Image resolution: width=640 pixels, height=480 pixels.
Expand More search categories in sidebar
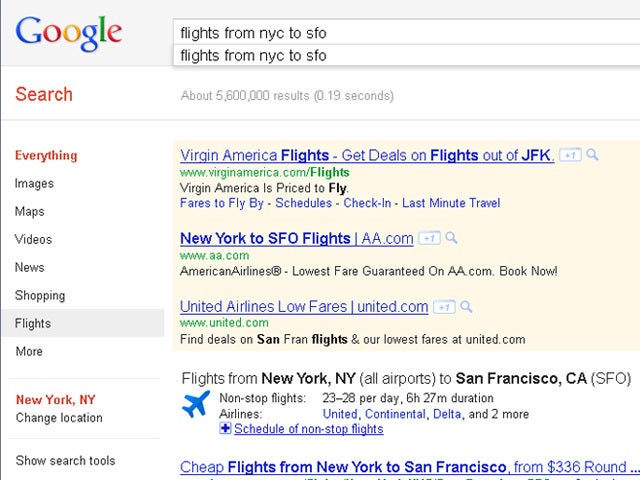29,351
